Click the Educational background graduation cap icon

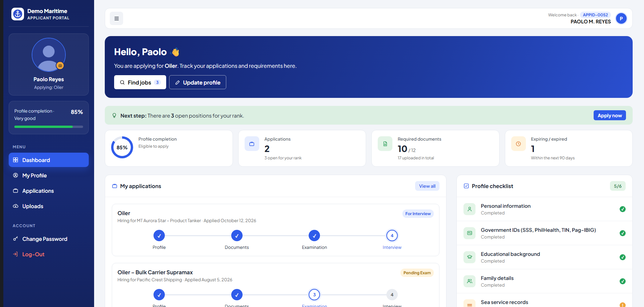469,257
